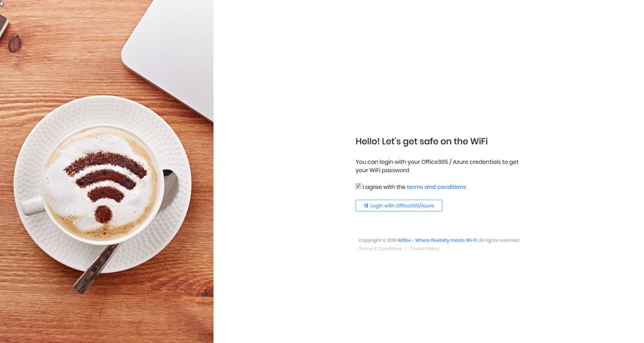The height and width of the screenshot is (343, 644).
Task: Click the coffee cup handle
Action: [32, 206]
